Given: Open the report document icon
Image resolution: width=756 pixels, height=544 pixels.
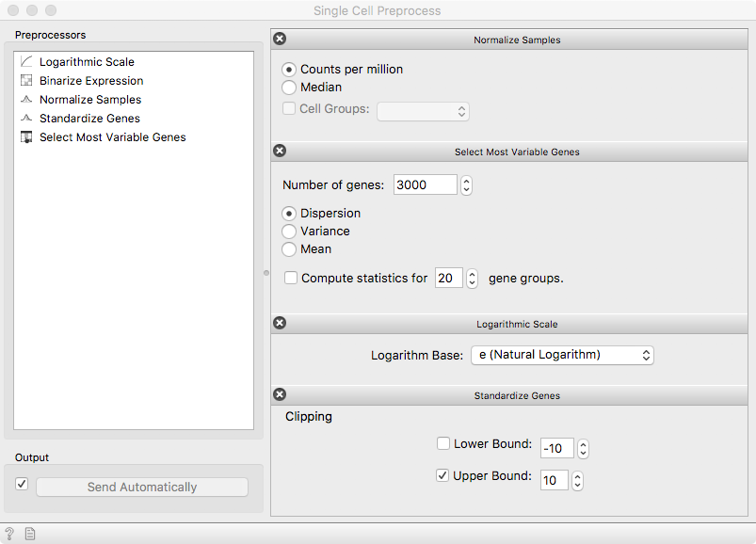Looking at the screenshot, I should coord(30,534).
